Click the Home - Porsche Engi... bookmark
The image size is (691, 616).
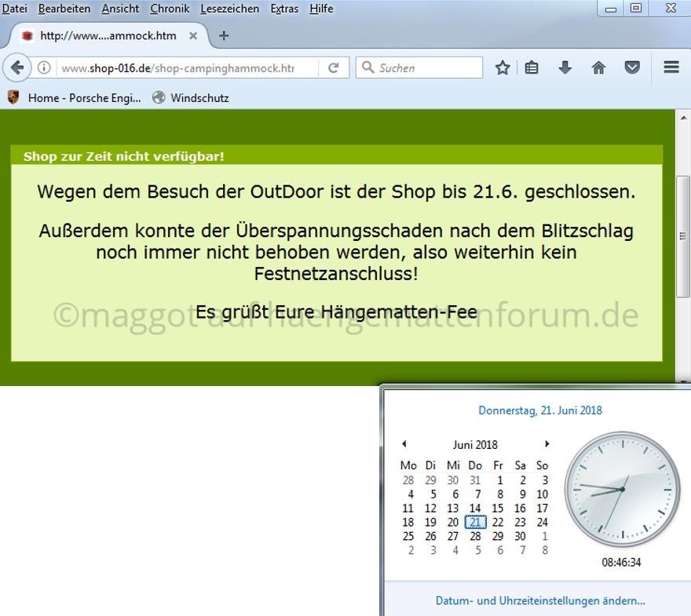click(x=75, y=98)
